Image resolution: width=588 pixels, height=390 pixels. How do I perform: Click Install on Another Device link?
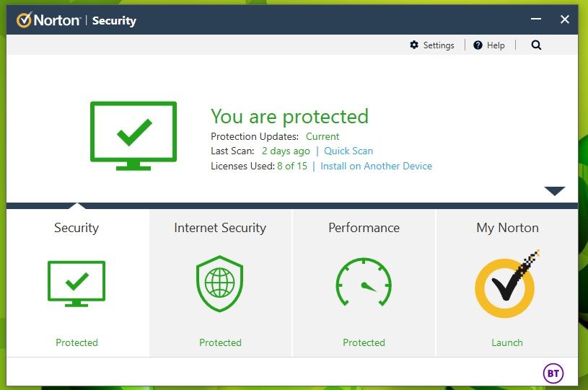[x=376, y=166]
